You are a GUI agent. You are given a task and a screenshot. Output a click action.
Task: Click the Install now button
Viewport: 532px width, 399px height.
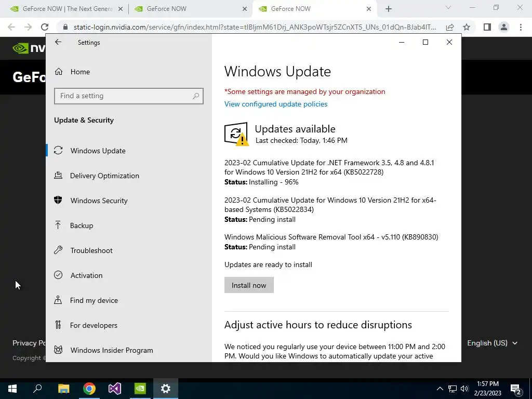(249, 285)
